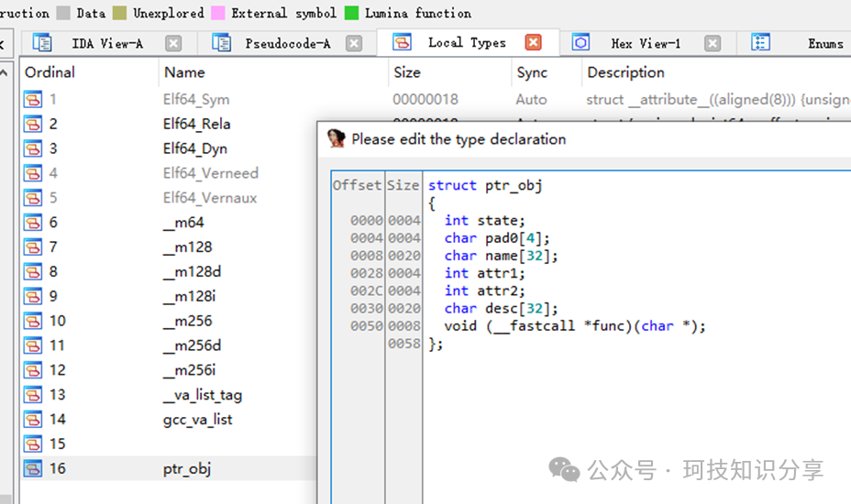The image size is (851, 504).
Task: Click the IDA View-A tab icon
Action: (42, 43)
